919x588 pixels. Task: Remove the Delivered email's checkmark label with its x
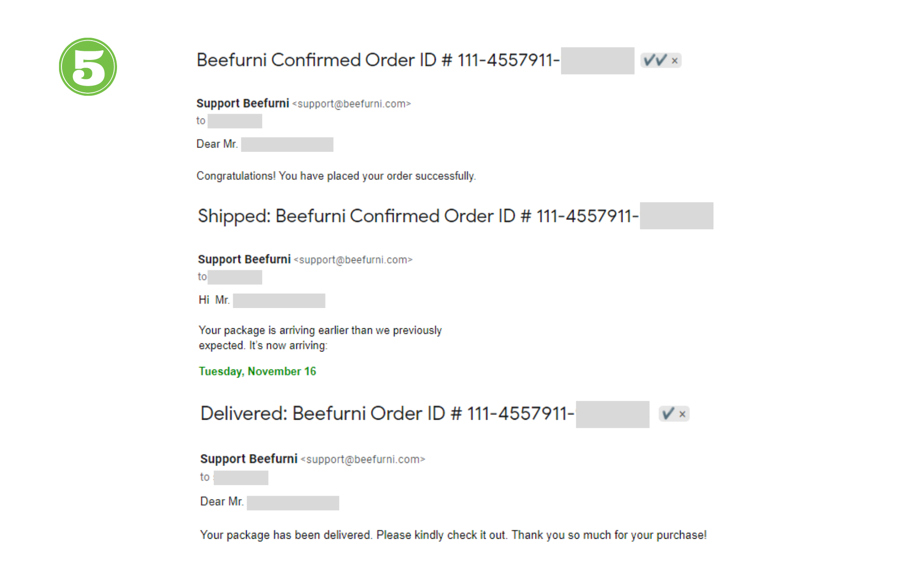pyautogui.click(x=682, y=414)
